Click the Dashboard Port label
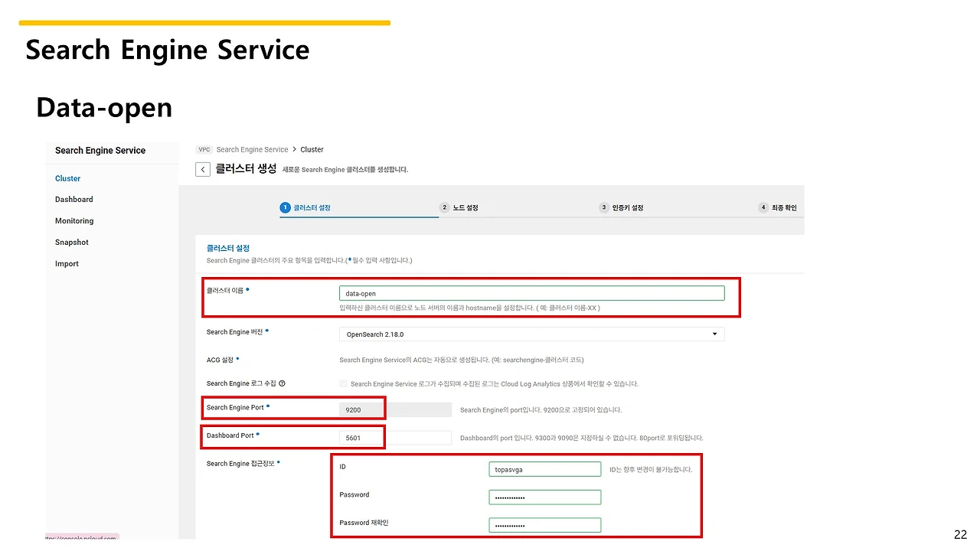980x551 pixels. pos(230,435)
